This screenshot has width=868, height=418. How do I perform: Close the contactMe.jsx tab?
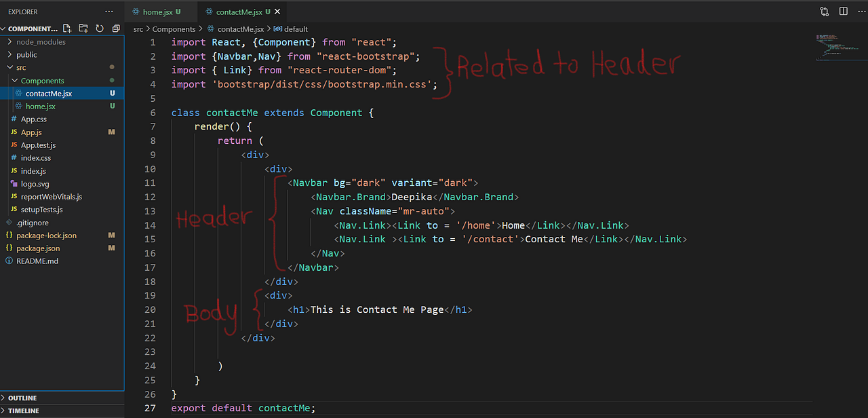tap(277, 11)
